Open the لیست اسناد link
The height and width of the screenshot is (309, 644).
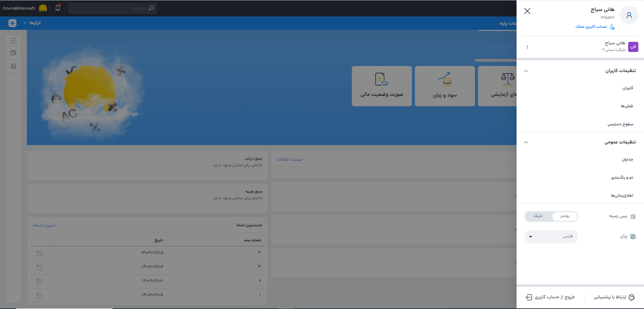[x=44, y=225]
